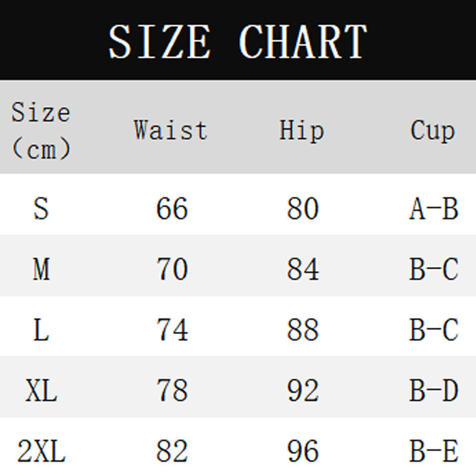
Task: Select the XL size row label
Action: click(40, 391)
